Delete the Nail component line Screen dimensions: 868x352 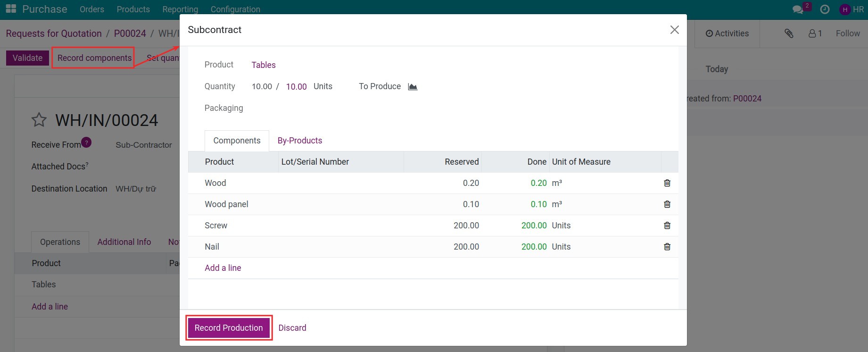pos(667,247)
